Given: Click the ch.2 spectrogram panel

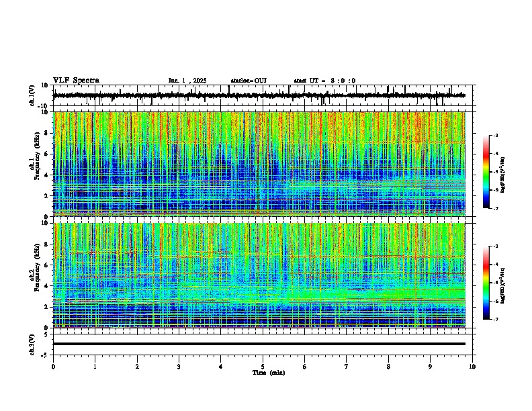Looking at the screenshot, I should pyautogui.click(x=259, y=275).
